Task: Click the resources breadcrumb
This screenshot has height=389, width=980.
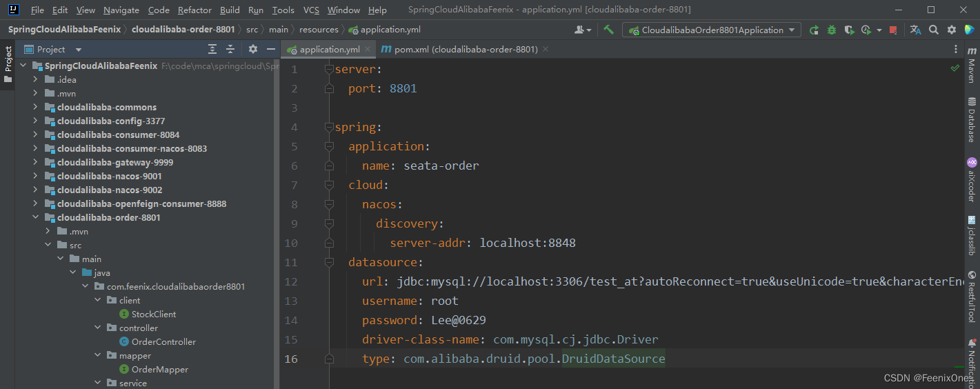Action: point(319,30)
